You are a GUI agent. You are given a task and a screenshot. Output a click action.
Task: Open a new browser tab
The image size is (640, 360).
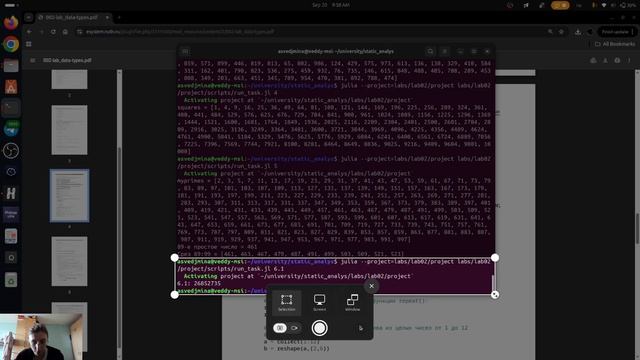(x=119, y=18)
